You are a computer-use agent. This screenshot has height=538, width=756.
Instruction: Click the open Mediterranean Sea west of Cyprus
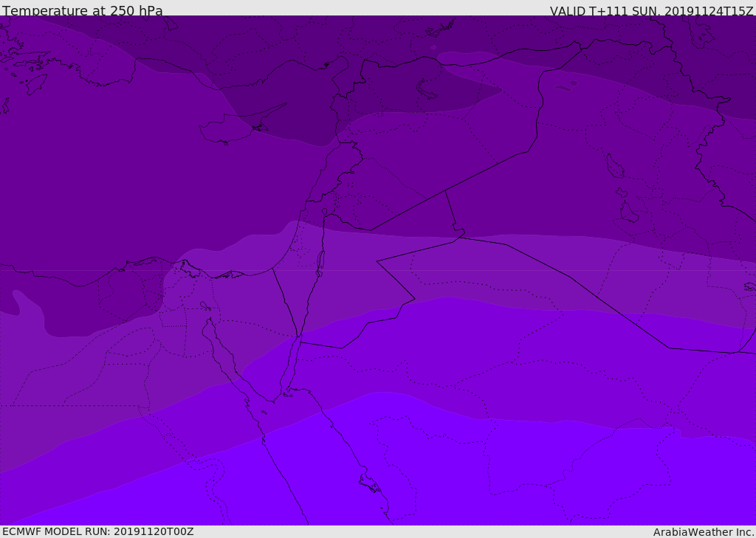[x=111, y=162]
